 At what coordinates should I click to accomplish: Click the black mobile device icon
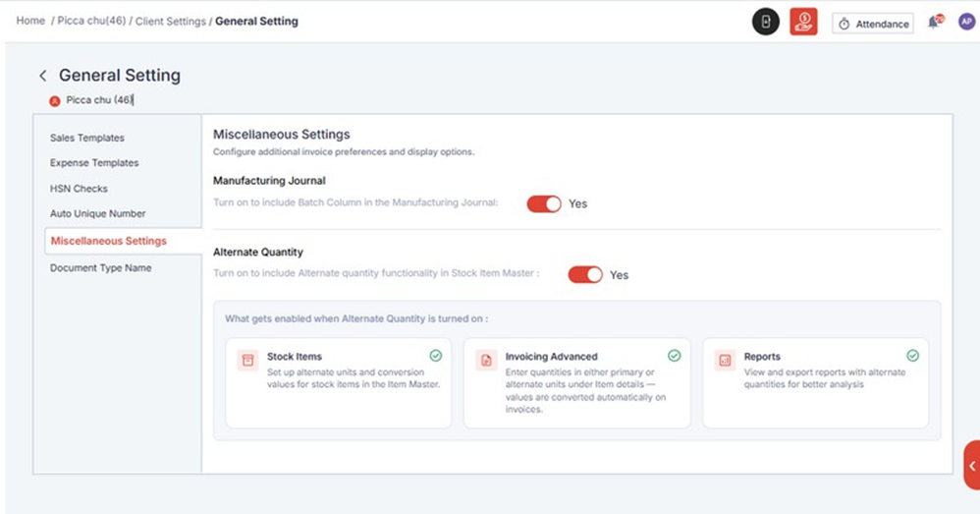[766, 22]
